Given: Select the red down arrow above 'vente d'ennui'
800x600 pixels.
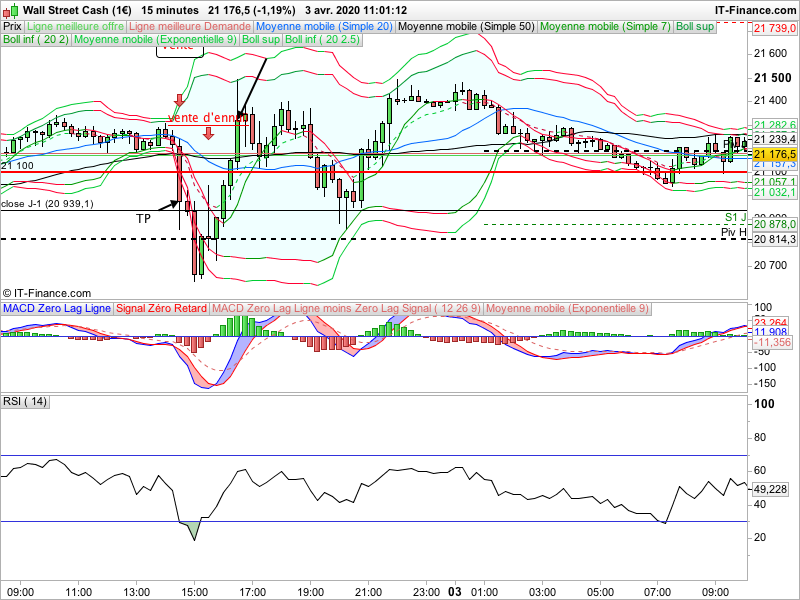Looking at the screenshot, I should pyautogui.click(x=179, y=100).
